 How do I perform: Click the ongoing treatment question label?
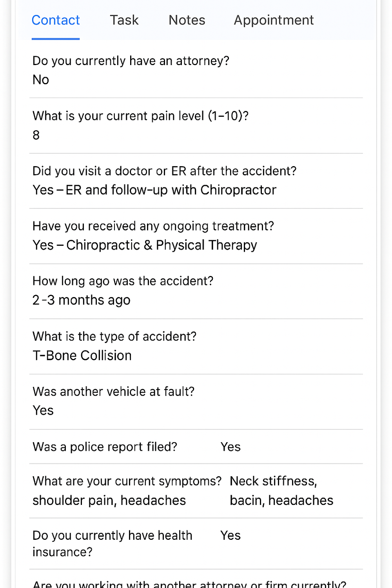[153, 226]
